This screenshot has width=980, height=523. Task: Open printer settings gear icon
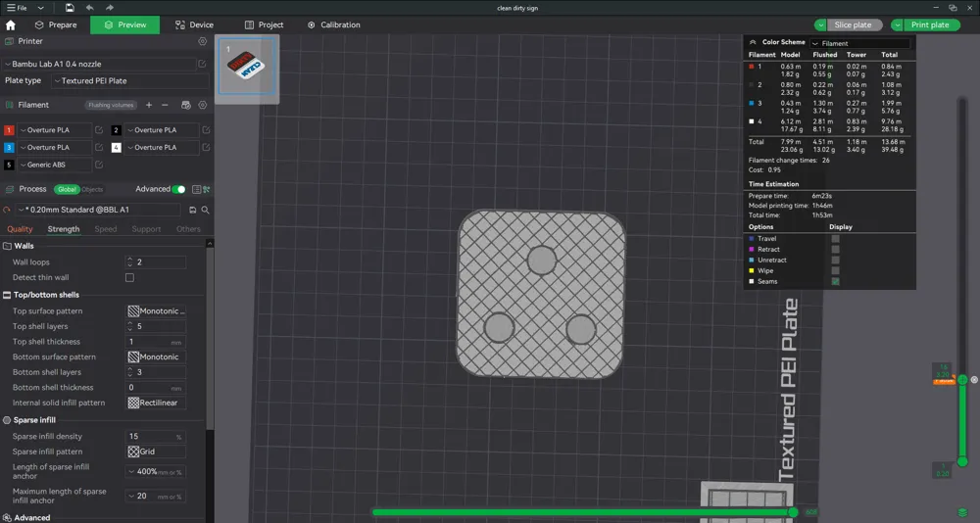click(203, 41)
